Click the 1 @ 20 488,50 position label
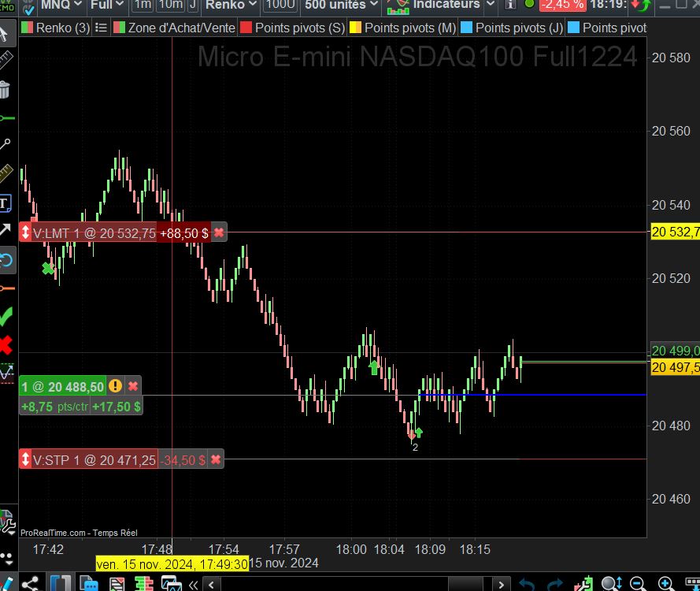The height and width of the screenshot is (591, 700). click(x=62, y=387)
